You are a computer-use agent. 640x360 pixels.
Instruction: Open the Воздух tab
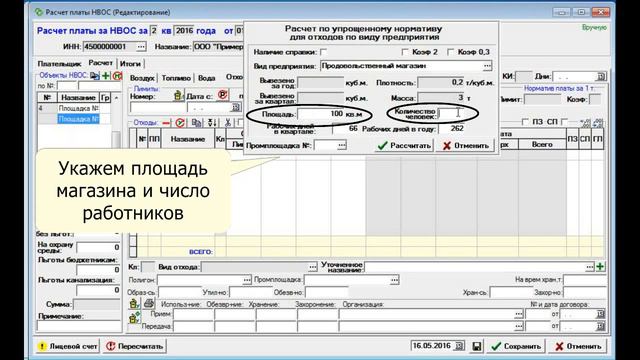pos(142,78)
